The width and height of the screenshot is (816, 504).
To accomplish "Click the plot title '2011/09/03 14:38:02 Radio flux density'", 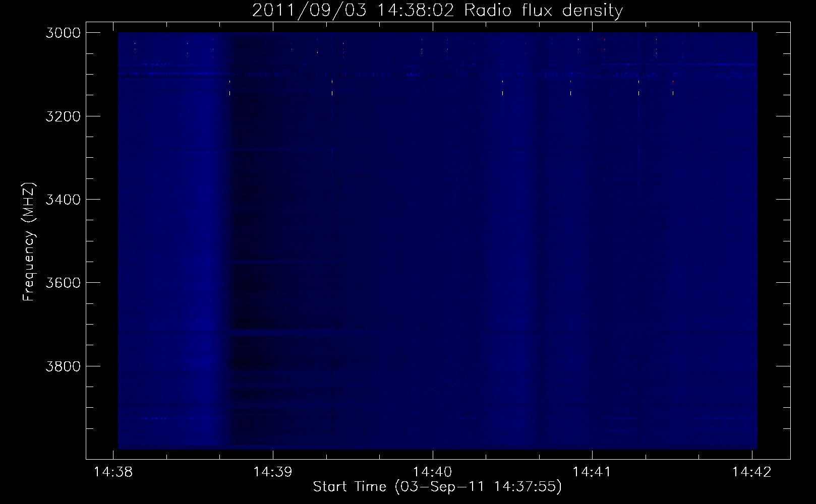I will 437,11.
